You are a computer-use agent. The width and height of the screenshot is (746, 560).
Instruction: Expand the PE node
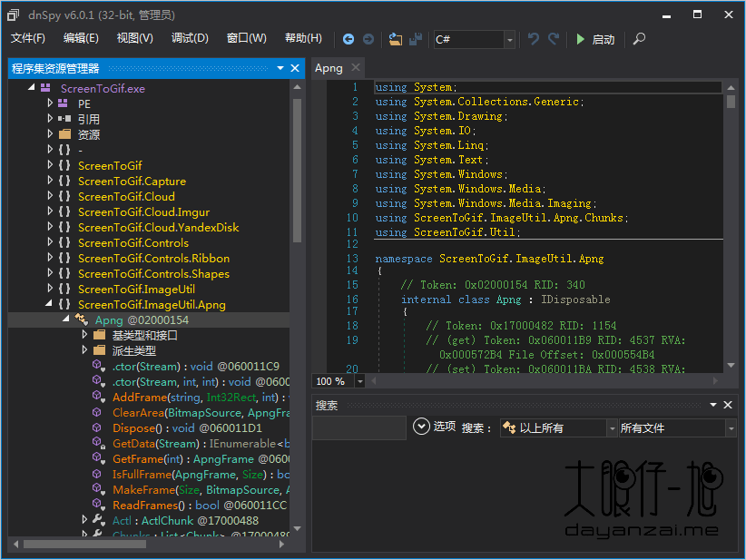pos(50,103)
